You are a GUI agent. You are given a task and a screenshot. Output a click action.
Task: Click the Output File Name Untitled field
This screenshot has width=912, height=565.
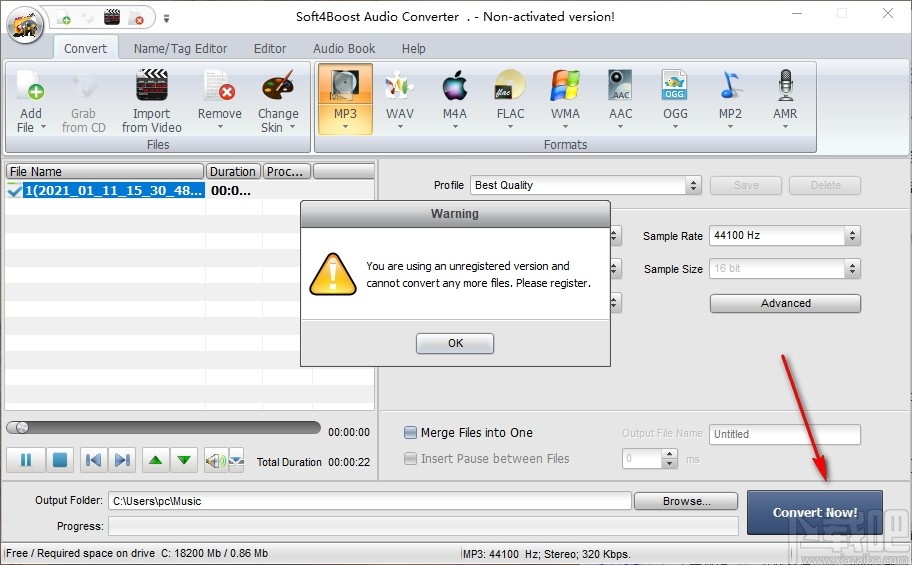(785, 434)
